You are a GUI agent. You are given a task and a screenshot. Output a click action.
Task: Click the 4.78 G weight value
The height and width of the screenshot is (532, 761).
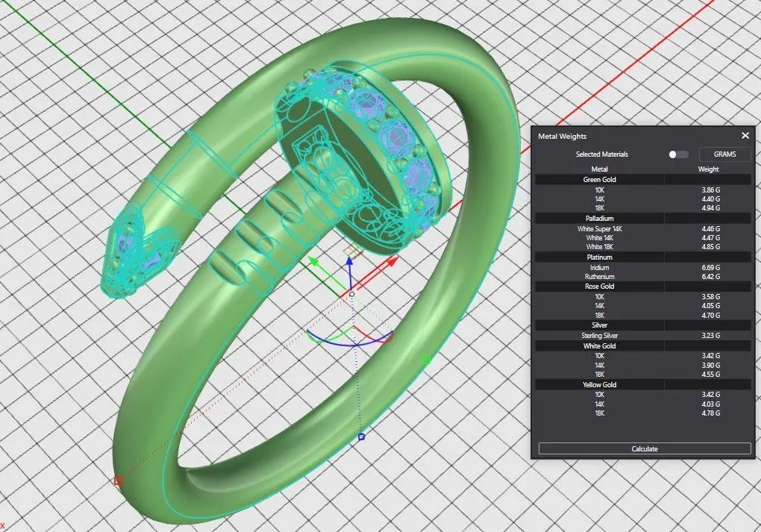tap(710, 413)
